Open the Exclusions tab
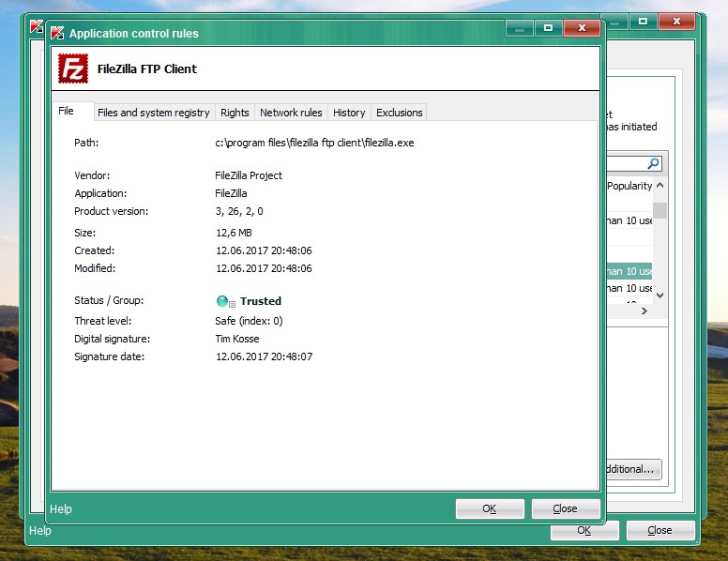 [400, 113]
